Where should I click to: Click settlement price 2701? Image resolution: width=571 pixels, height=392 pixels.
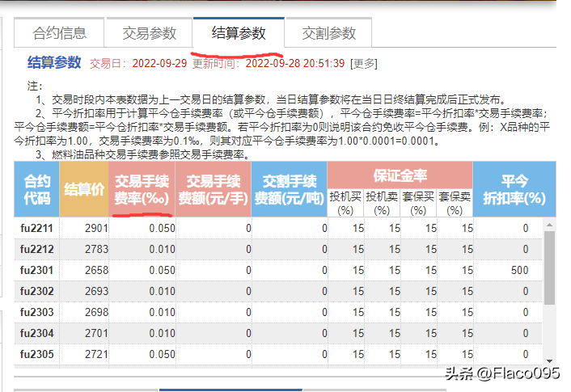[x=96, y=333]
